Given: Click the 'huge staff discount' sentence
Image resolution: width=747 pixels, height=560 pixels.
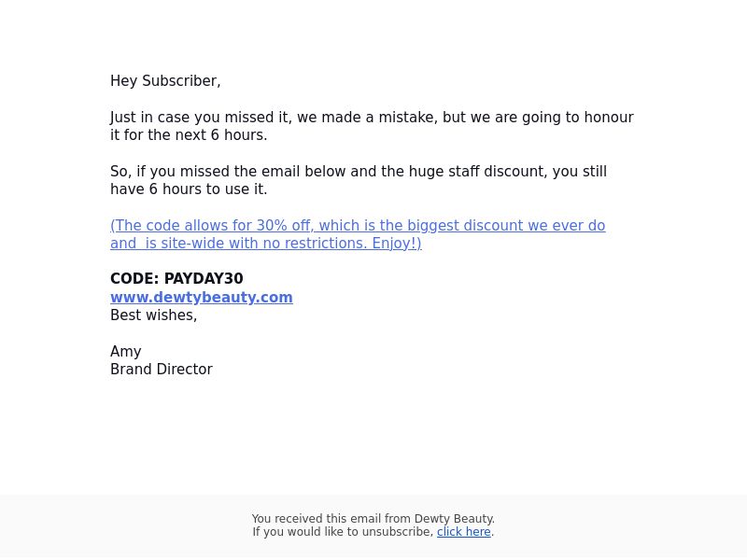Looking at the screenshot, I should [x=359, y=172].
